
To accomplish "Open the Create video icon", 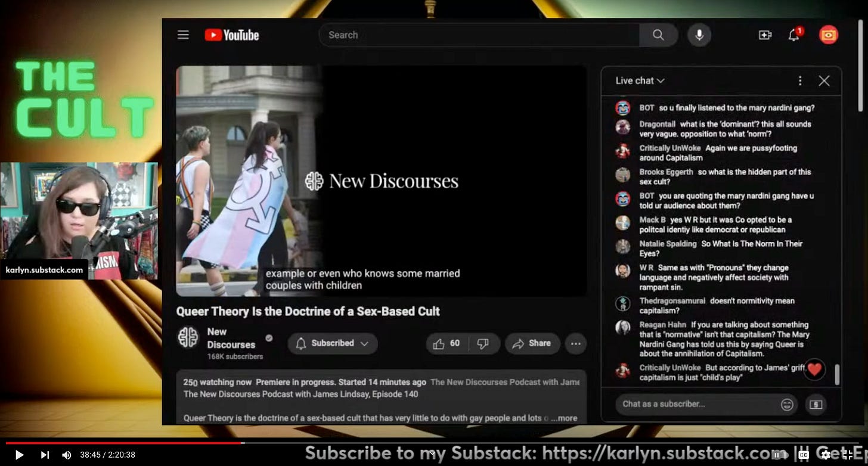I will [x=765, y=35].
